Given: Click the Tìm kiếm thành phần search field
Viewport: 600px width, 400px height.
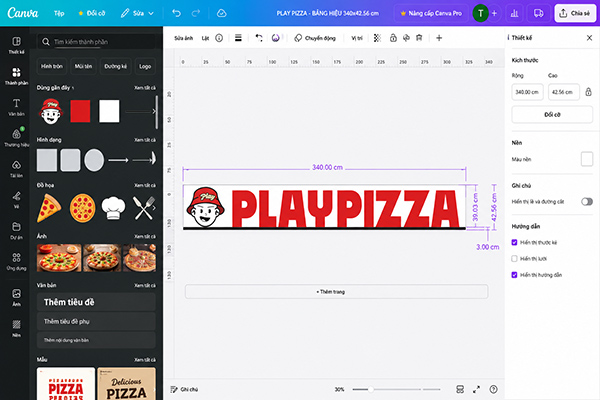Looking at the screenshot, I should [96, 41].
